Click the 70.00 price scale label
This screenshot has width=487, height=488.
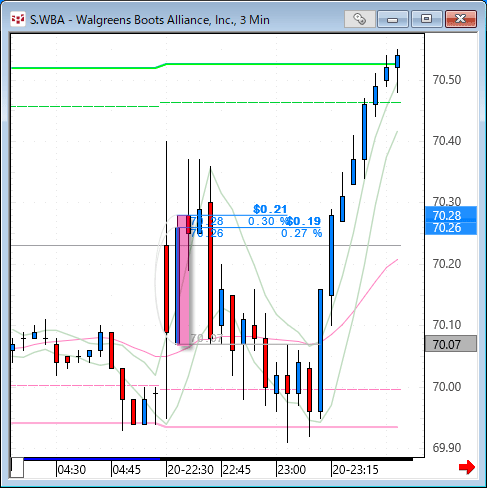click(447, 387)
